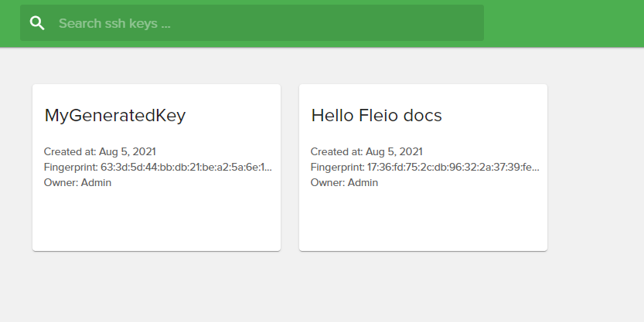Click the fingerprint starting with 63:3d:5d
This screenshot has height=322, width=644.
(x=186, y=167)
